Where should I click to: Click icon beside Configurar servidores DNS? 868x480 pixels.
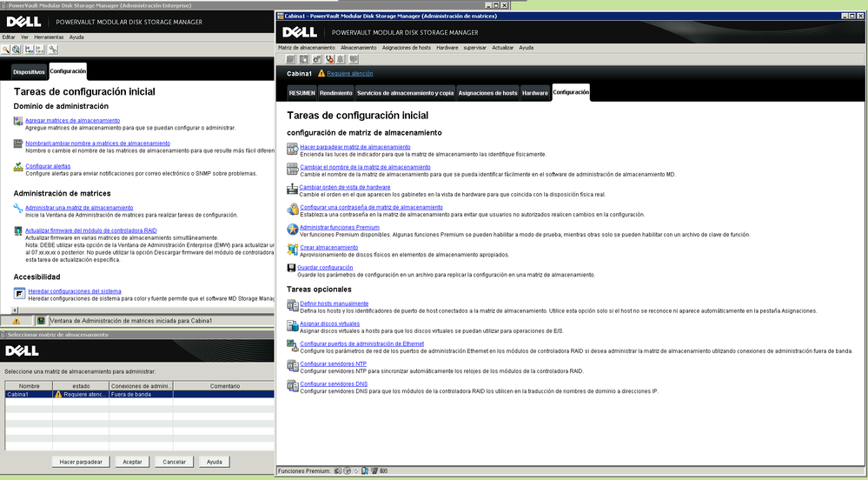coord(292,386)
